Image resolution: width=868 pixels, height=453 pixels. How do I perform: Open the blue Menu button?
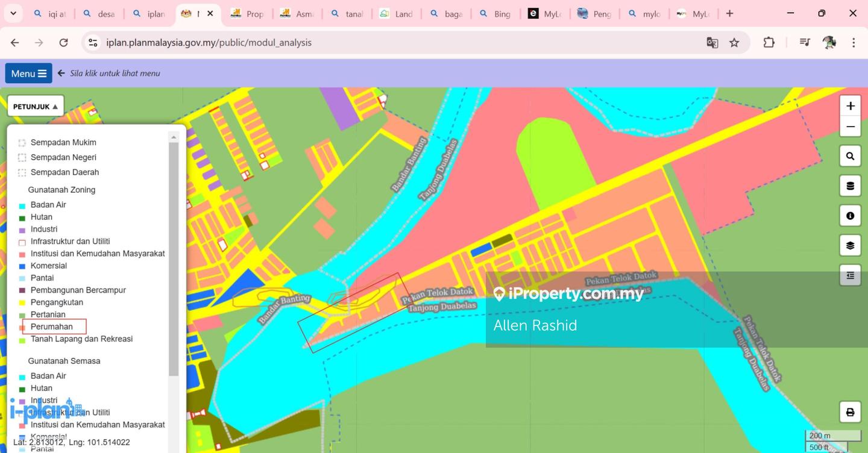[x=28, y=73]
